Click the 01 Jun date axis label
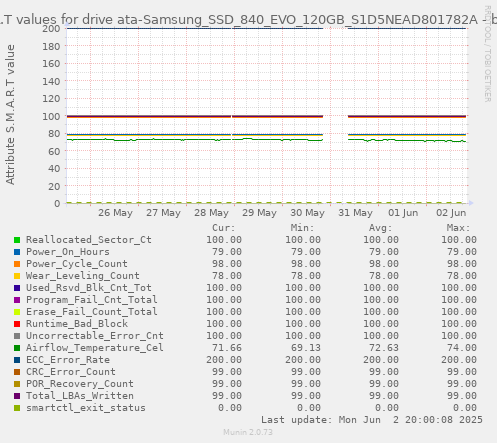497x443 pixels. pyautogui.click(x=403, y=213)
